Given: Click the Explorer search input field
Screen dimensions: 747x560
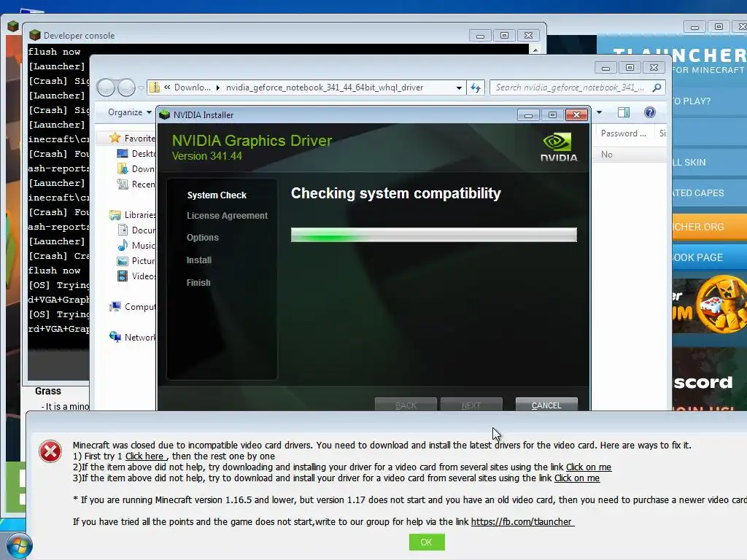Looking at the screenshot, I should tap(570, 87).
